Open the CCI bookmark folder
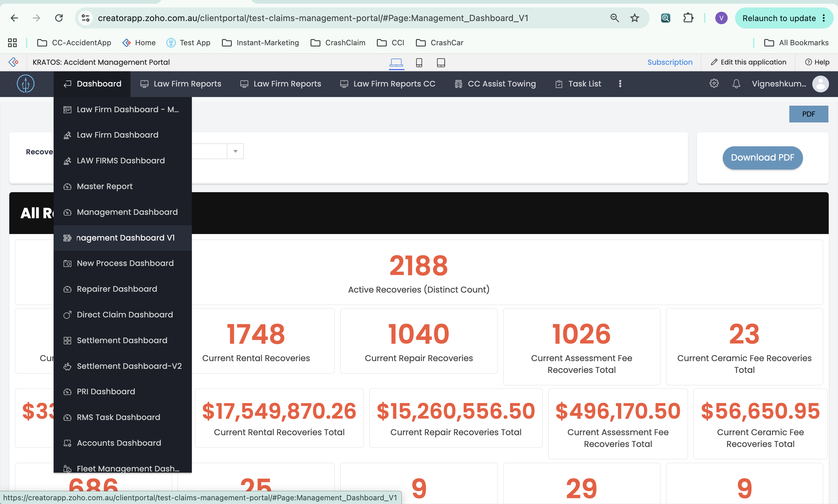The image size is (838, 504). pos(390,42)
